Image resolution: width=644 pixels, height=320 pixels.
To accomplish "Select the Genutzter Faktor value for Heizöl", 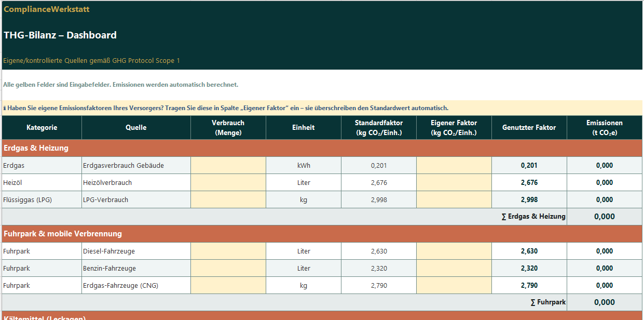I will (529, 183).
